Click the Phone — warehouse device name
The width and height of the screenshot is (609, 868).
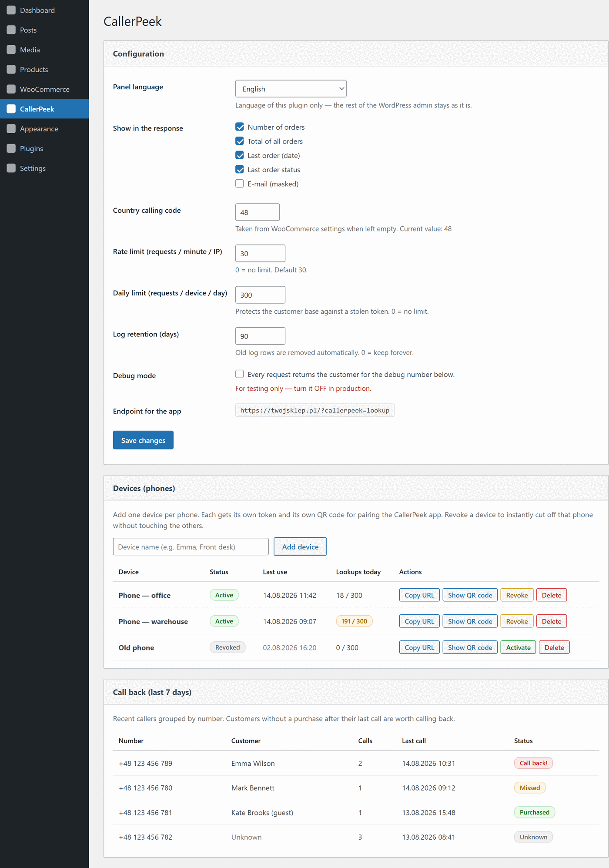click(x=153, y=621)
